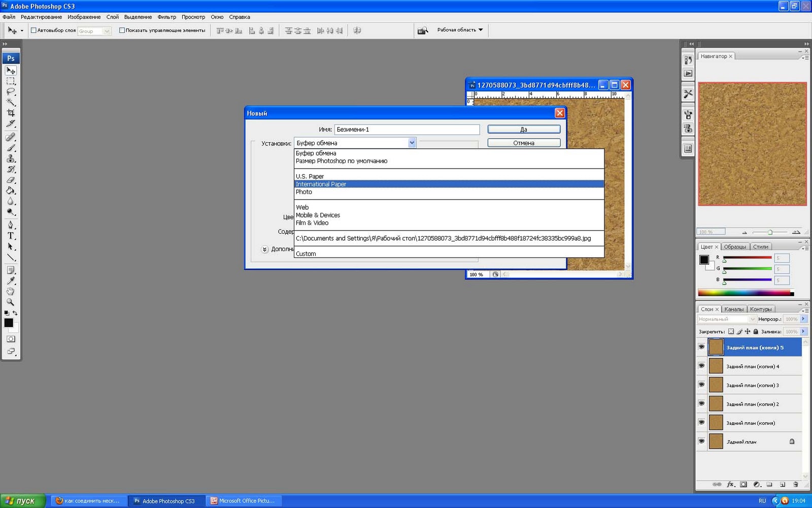812x508 pixels.
Task: Hide layer Задний план (копия) 5
Action: coord(701,347)
